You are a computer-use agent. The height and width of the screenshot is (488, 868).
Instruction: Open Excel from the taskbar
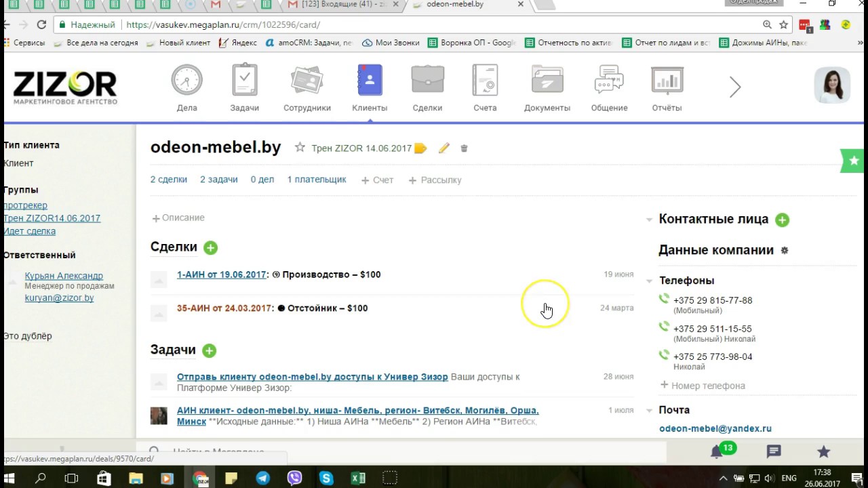(x=358, y=479)
